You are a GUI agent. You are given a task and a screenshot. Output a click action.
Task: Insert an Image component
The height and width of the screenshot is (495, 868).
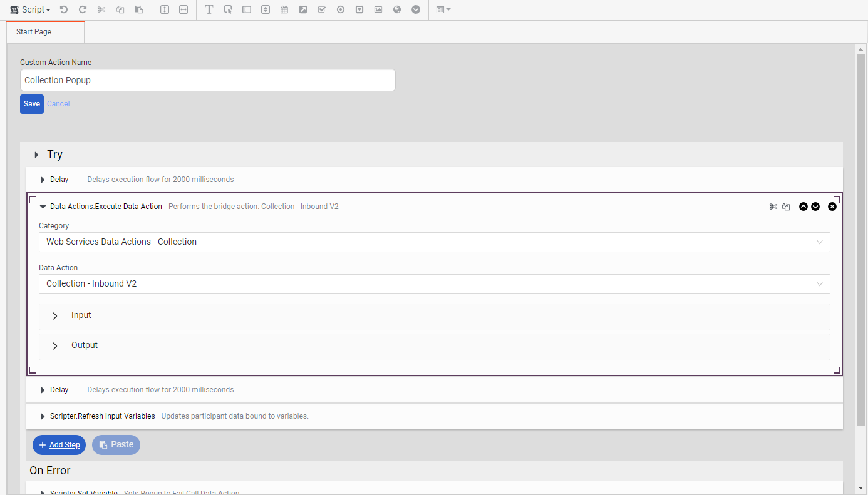[378, 10]
